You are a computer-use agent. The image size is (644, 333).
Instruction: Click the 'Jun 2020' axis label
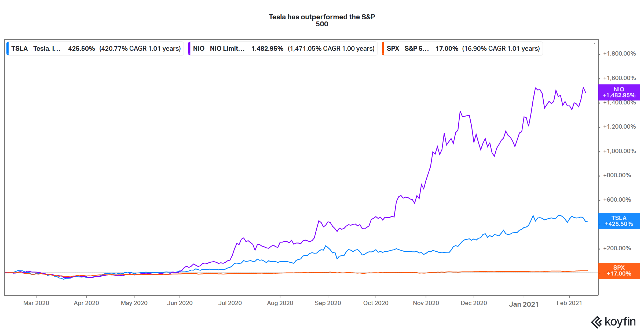(180, 303)
